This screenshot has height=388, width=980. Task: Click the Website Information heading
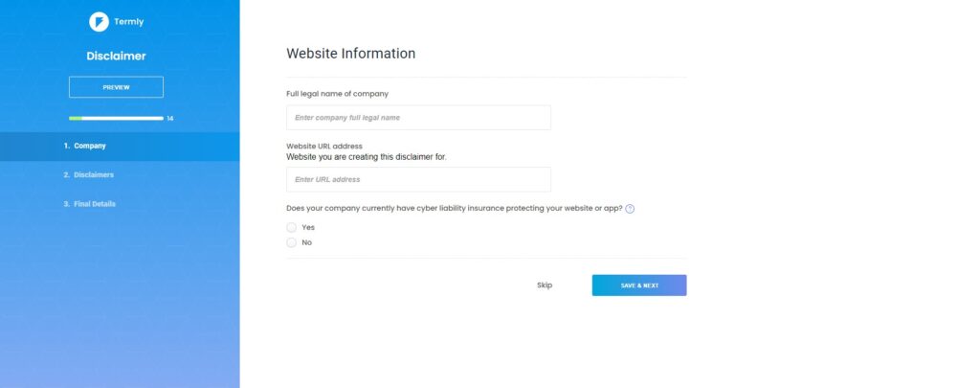(x=350, y=54)
